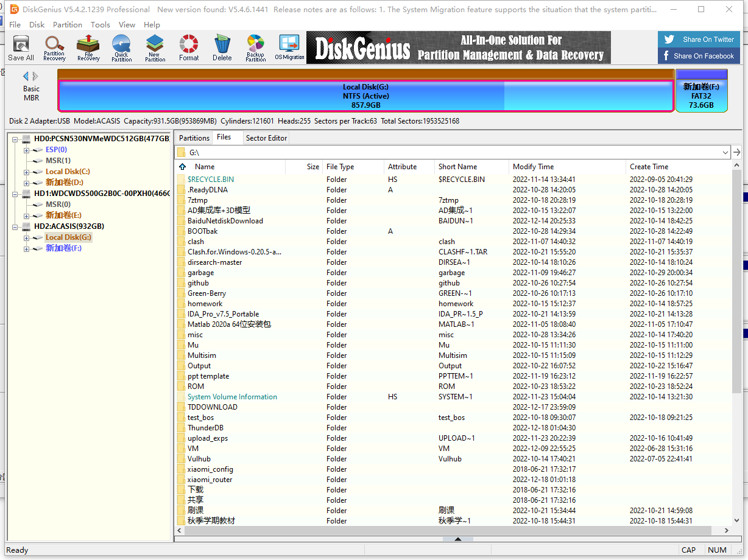
Task: Click the Share On Twitter button
Action: click(699, 40)
